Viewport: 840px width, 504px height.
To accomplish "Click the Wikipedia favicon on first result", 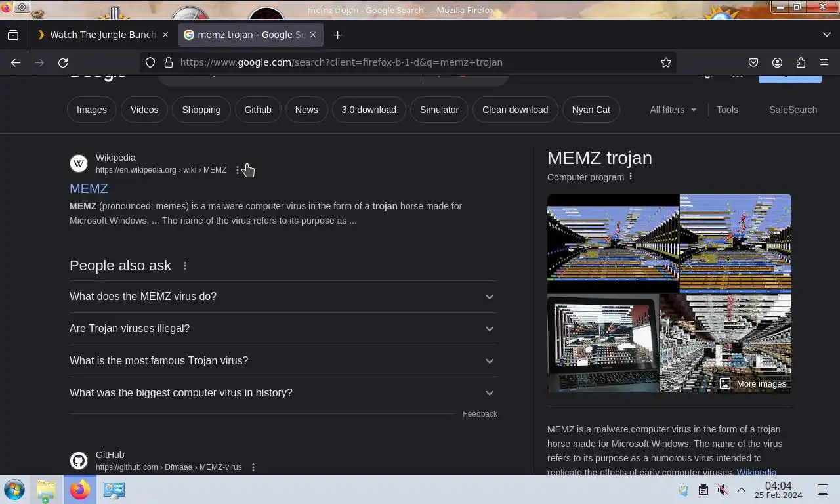I will [79, 163].
